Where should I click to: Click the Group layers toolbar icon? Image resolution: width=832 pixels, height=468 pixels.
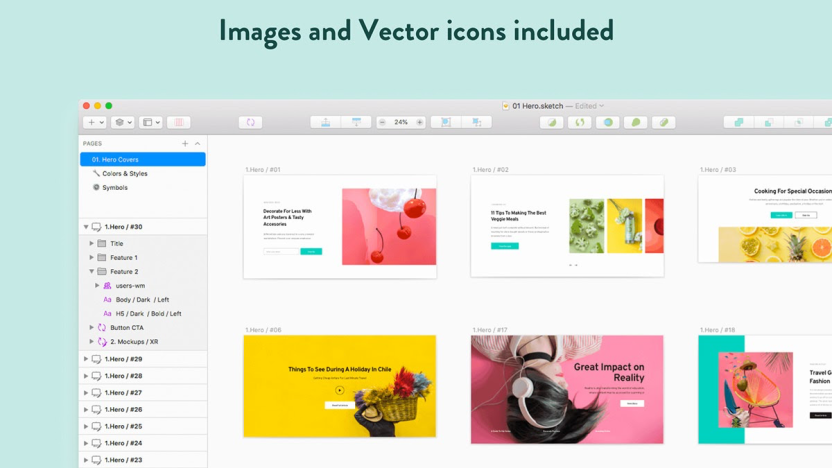[446, 123]
